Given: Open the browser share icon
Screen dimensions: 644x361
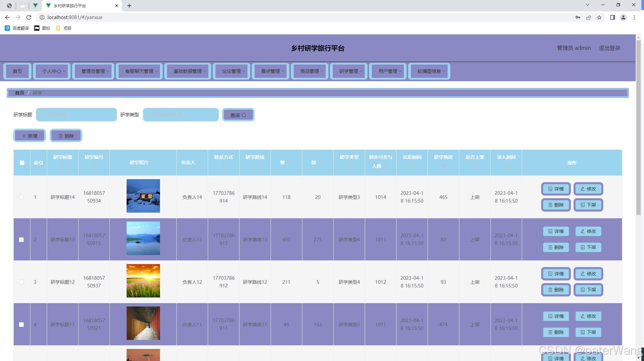Looking at the screenshot, I should (589, 17).
